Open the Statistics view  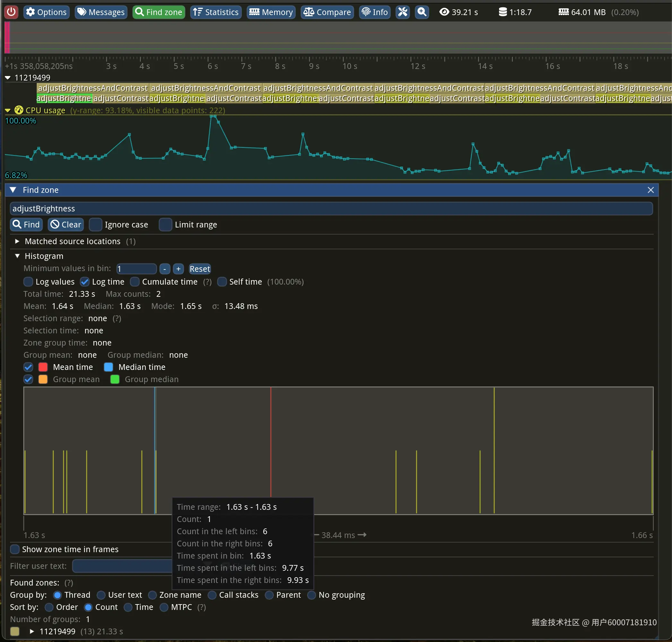point(216,12)
